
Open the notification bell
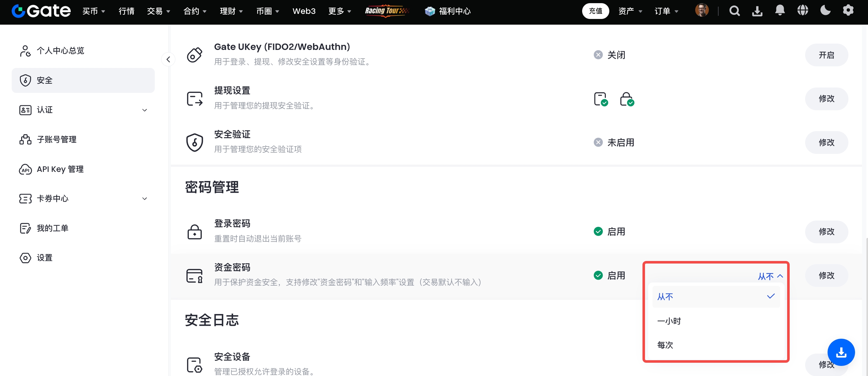(780, 11)
